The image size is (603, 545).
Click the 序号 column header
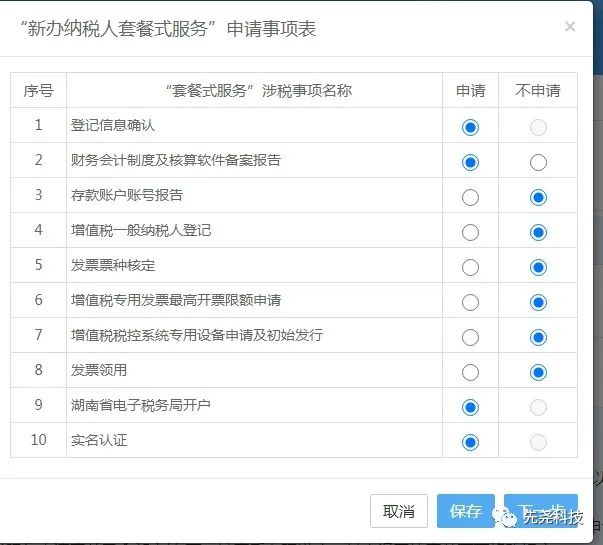[38, 91]
